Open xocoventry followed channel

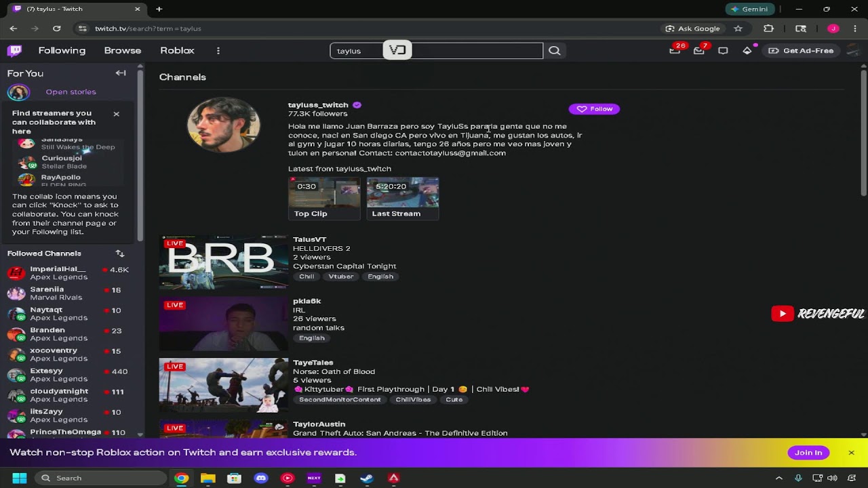tap(68, 354)
